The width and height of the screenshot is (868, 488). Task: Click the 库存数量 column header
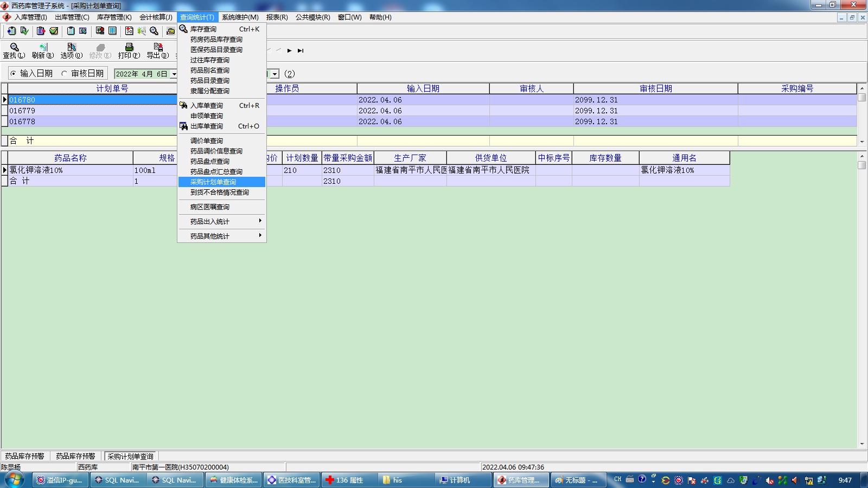click(605, 158)
